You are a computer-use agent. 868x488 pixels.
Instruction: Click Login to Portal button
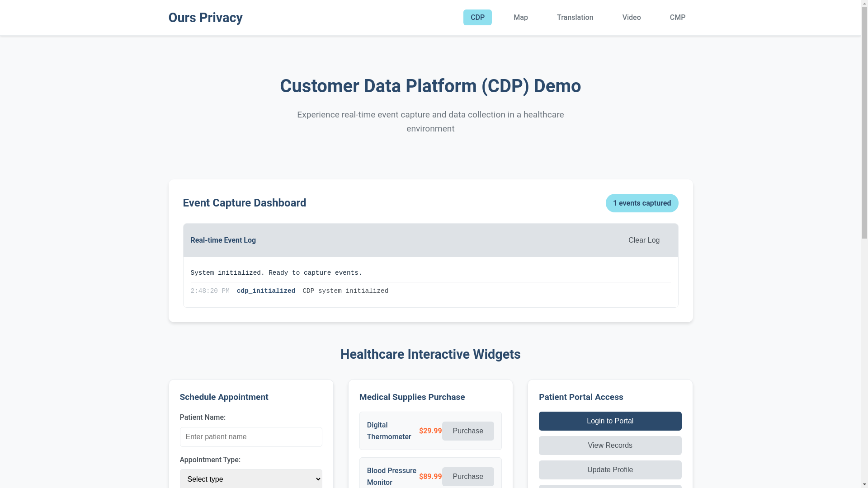point(610,421)
